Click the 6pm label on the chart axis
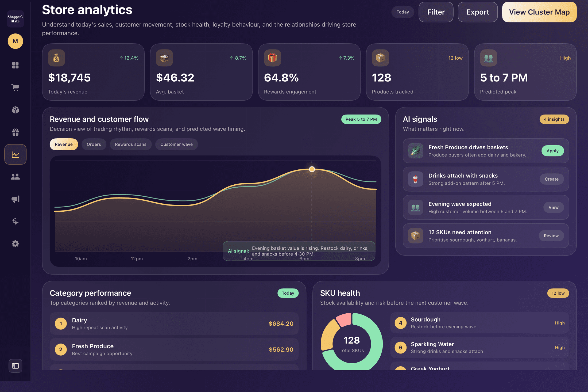The image size is (588, 392). point(304,259)
